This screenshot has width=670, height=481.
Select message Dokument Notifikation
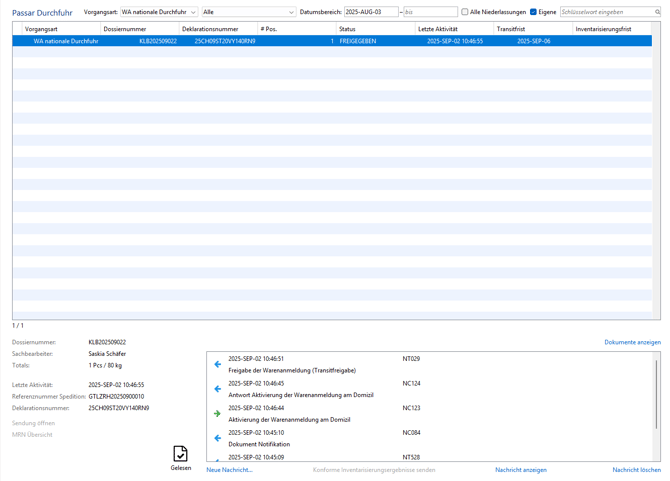tap(259, 444)
